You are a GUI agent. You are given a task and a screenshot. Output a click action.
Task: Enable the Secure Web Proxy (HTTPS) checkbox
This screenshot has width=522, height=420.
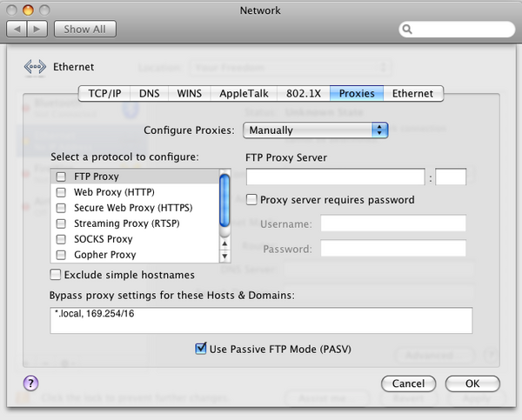(61, 208)
